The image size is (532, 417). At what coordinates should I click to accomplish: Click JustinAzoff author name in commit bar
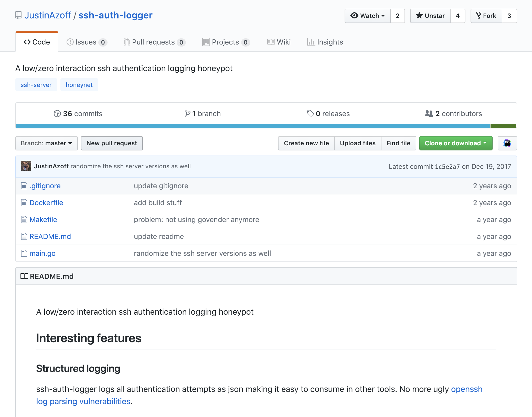pos(51,166)
